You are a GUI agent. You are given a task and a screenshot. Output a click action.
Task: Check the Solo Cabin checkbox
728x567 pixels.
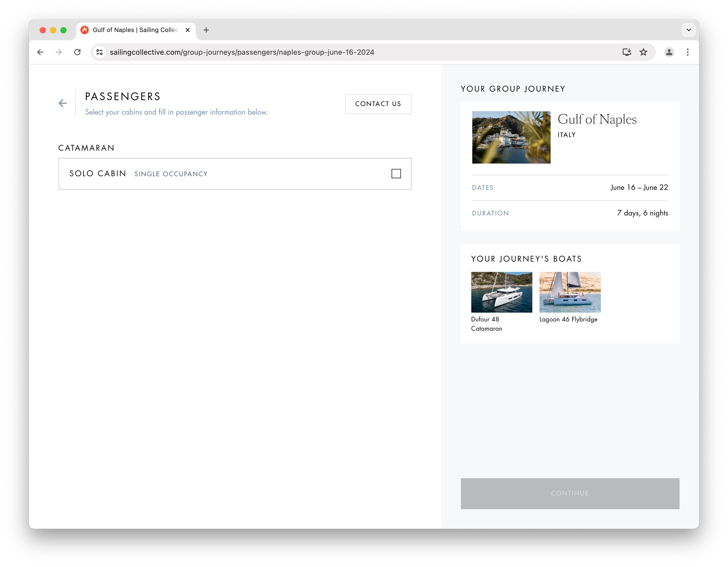pyautogui.click(x=396, y=174)
